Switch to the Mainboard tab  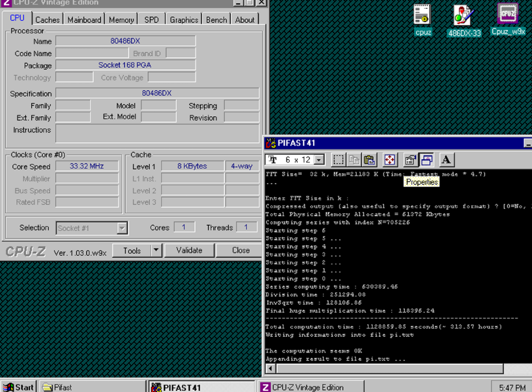click(84, 20)
